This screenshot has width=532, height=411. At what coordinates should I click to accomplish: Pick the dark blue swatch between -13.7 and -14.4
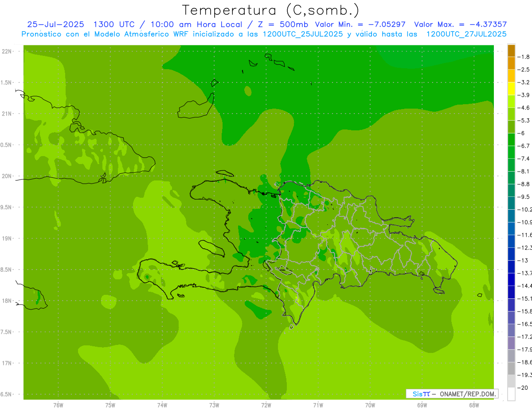coord(511,279)
